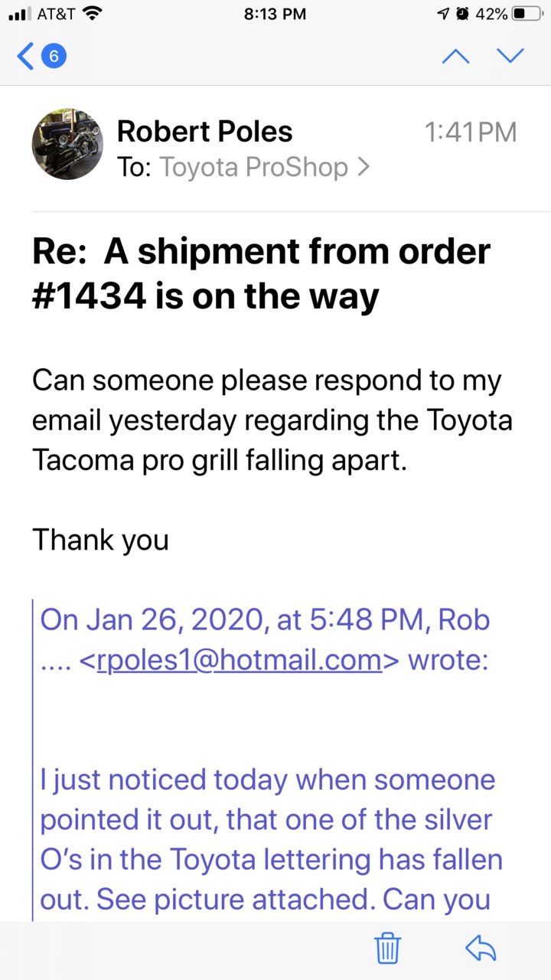The image size is (551, 980).
Task: Tap the 8:13 PM clock in the status bar
Action: click(x=275, y=14)
